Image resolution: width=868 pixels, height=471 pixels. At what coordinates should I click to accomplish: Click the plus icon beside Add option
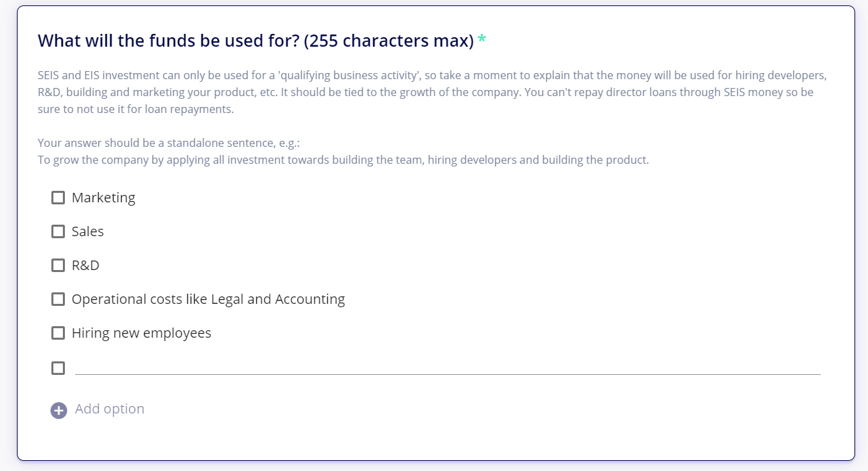point(59,410)
